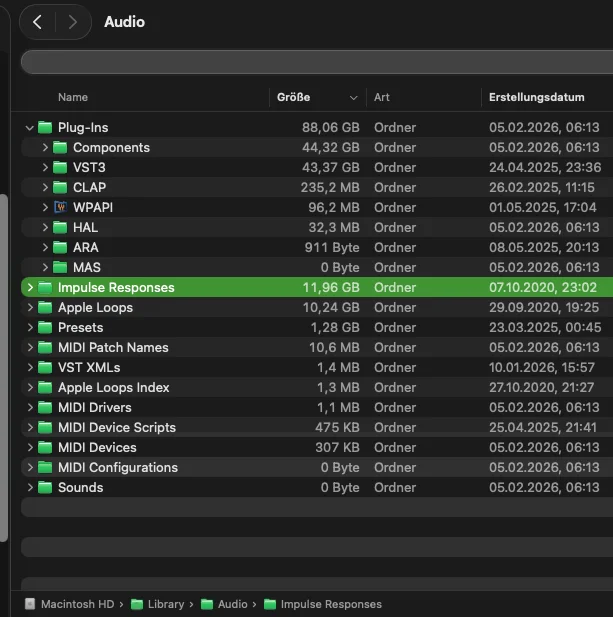Go back with the left arrow button
Image resolution: width=613 pixels, height=617 pixels.
(x=38, y=22)
